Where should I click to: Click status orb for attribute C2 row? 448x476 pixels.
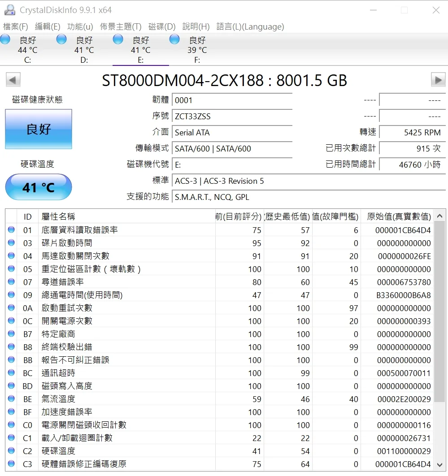(x=11, y=450)
